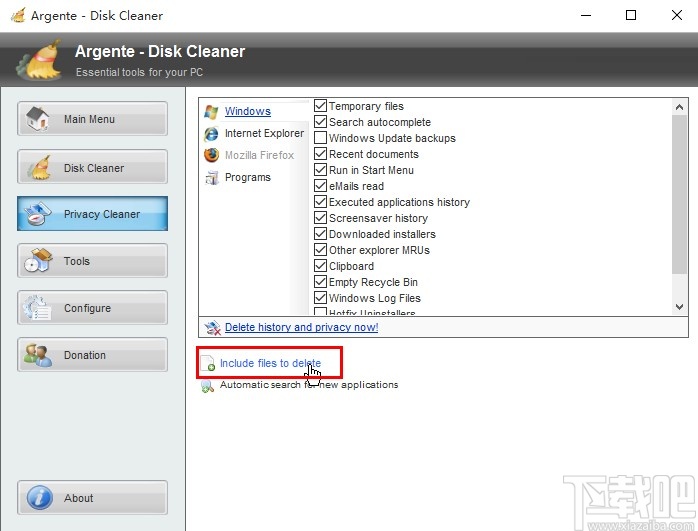Image resolution: width=698 pixels, height=531 pixels.
Task: Click the Internet Explorer logo icon
Action: (x=211, y=134)
